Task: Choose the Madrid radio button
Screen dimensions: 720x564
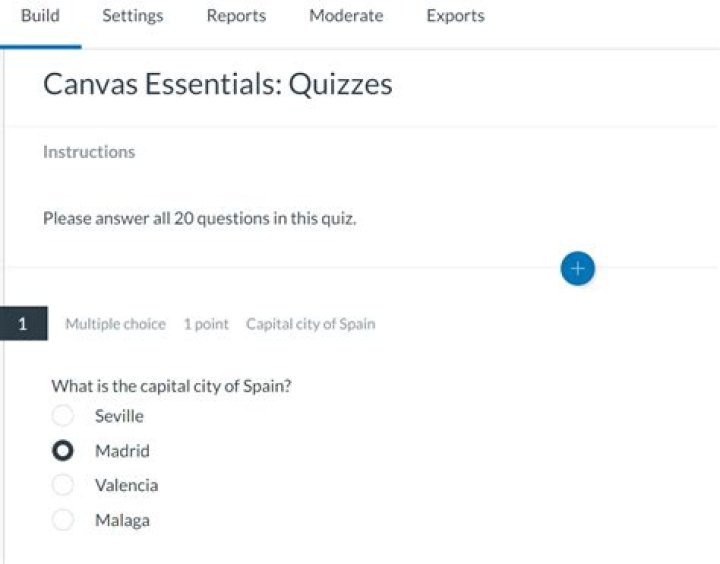Action: tap(63, 451)
